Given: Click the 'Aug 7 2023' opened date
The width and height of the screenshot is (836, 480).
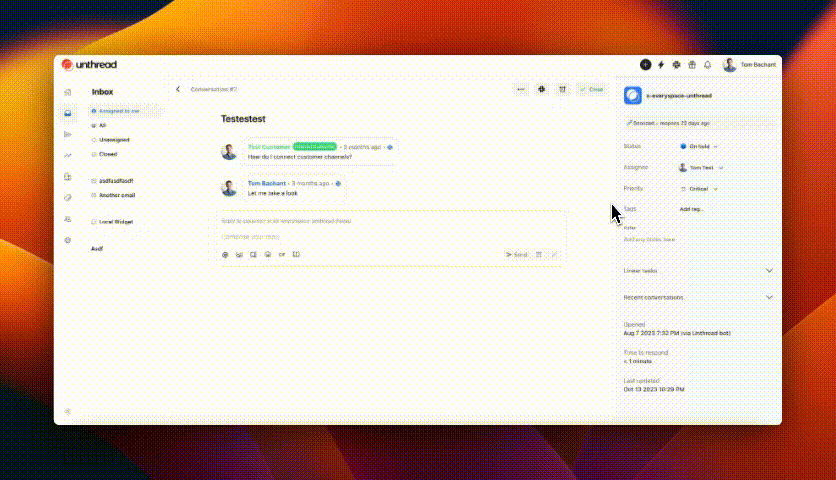Looking at the screenshot, I should (677, 333).
